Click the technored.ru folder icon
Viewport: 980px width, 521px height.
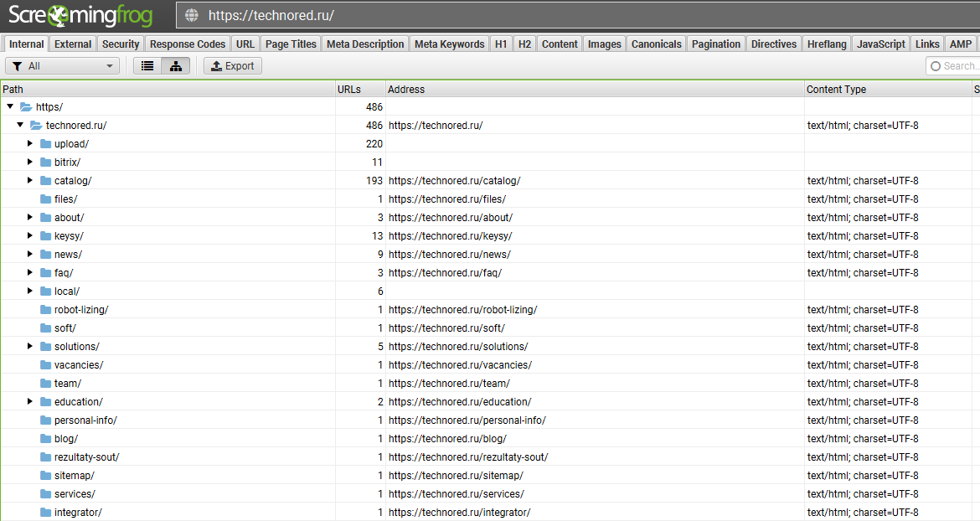tap(36, 126)
